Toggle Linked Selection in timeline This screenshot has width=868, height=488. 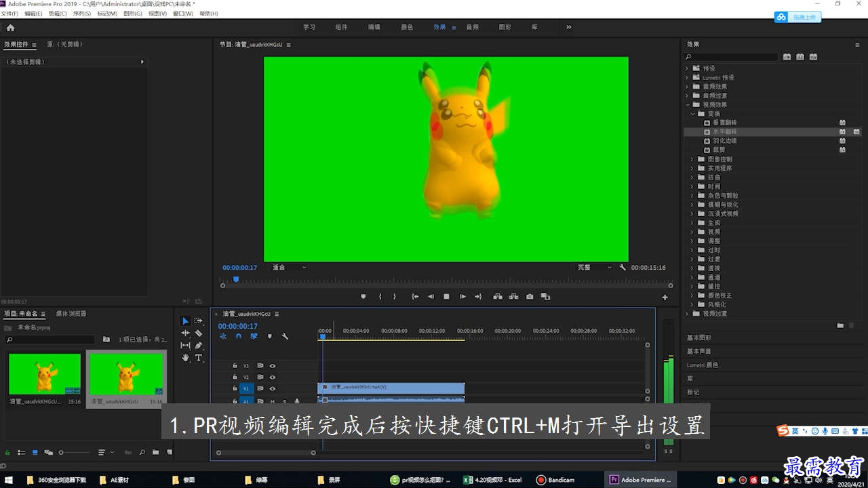254,336
